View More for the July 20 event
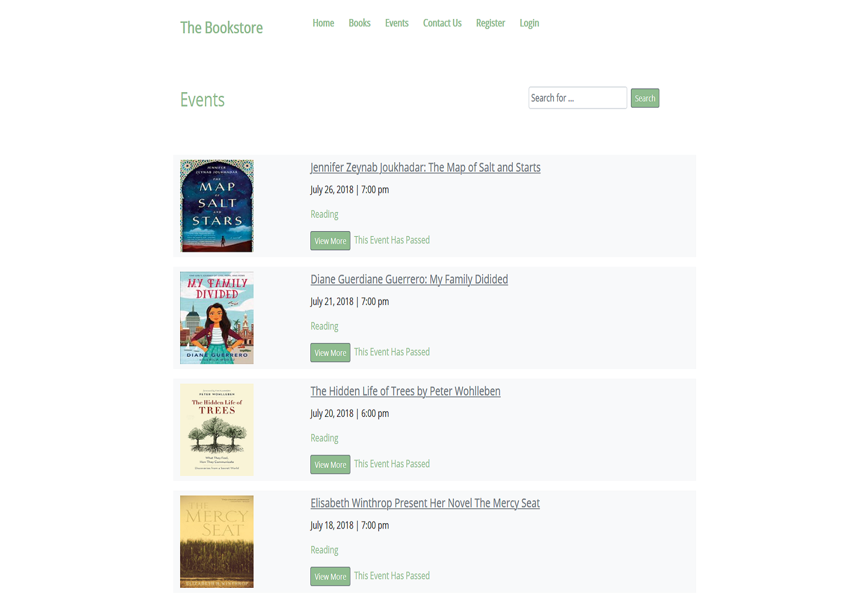868x597 pixels. (330, 465)
